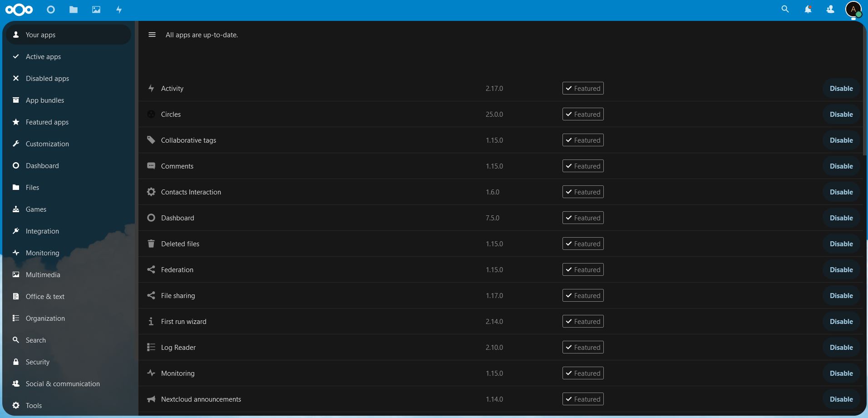Disable the Comments app
868x418 pixels.
[x=841, y=166]
